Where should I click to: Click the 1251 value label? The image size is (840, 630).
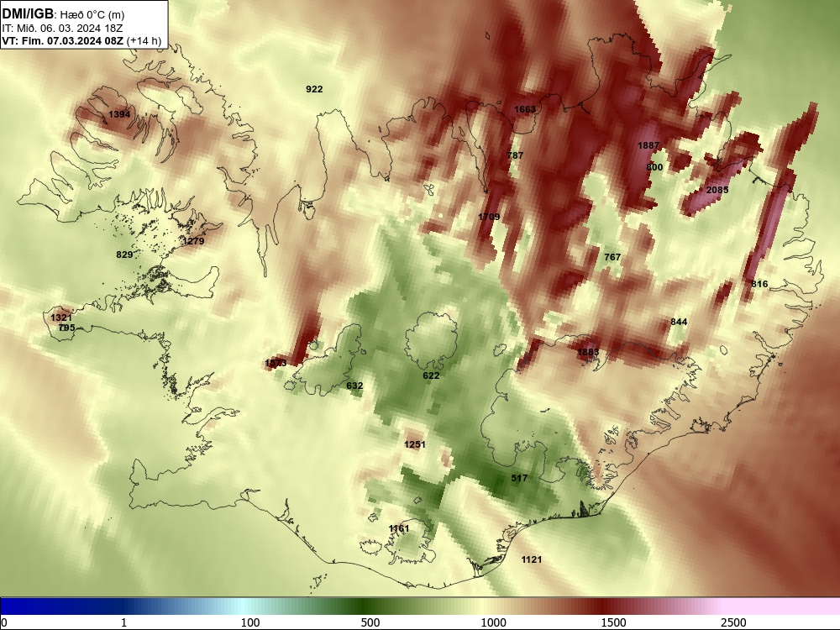(x=414, y=444)
